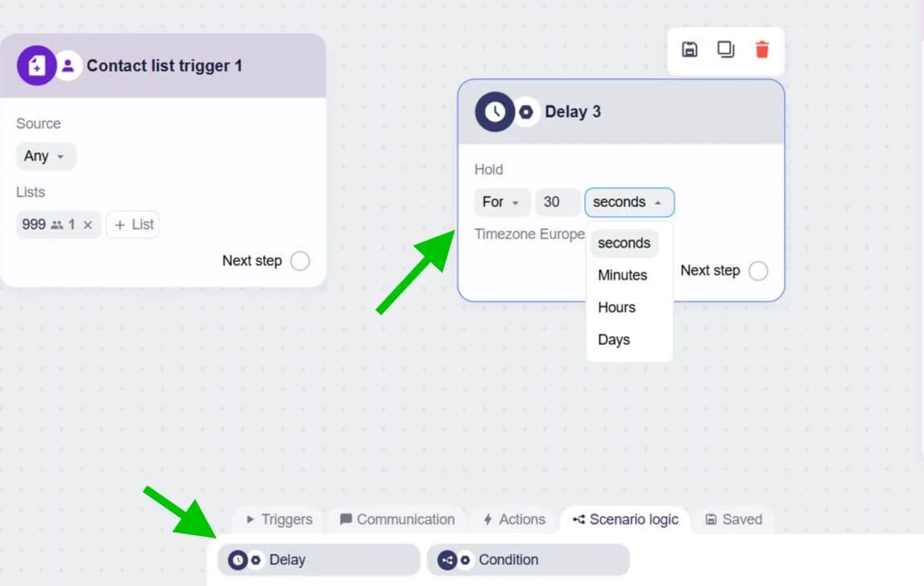Duplicate the Delay 3 block

click(725, 49)
